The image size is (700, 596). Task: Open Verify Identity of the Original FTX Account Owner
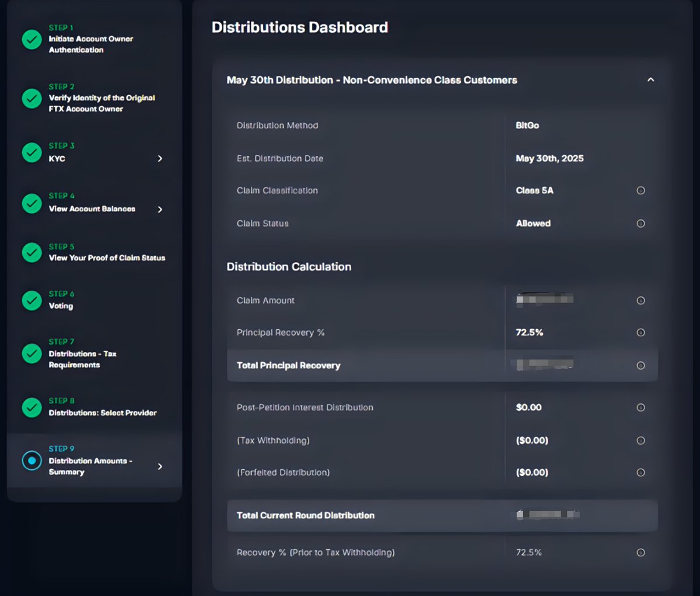point(102,103)
